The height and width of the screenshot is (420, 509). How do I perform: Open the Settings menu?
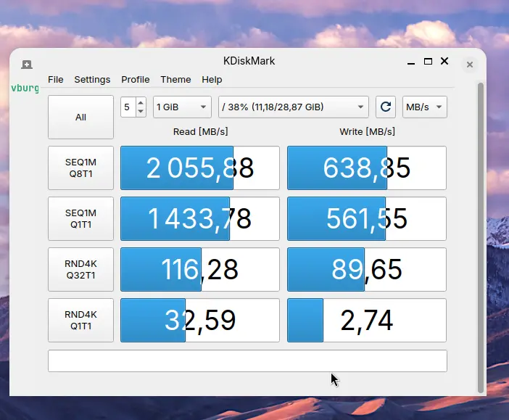coord(92,80)
